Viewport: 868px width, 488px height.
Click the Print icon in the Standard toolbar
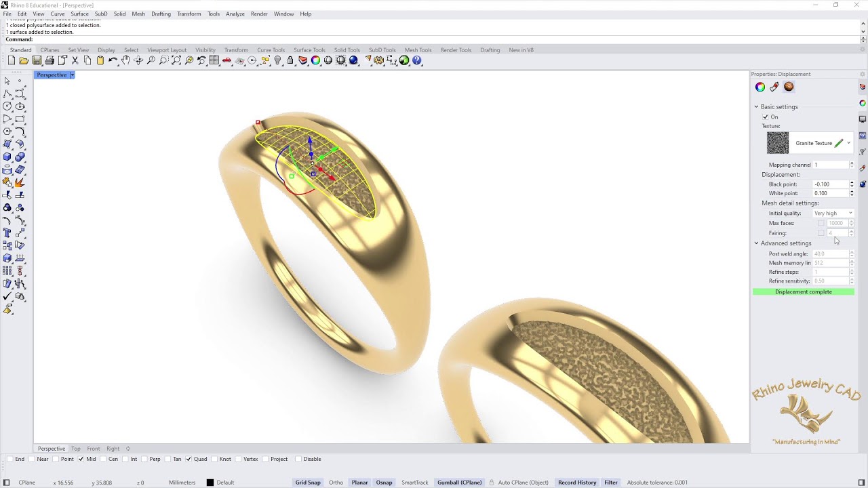[x=50, y=60]
